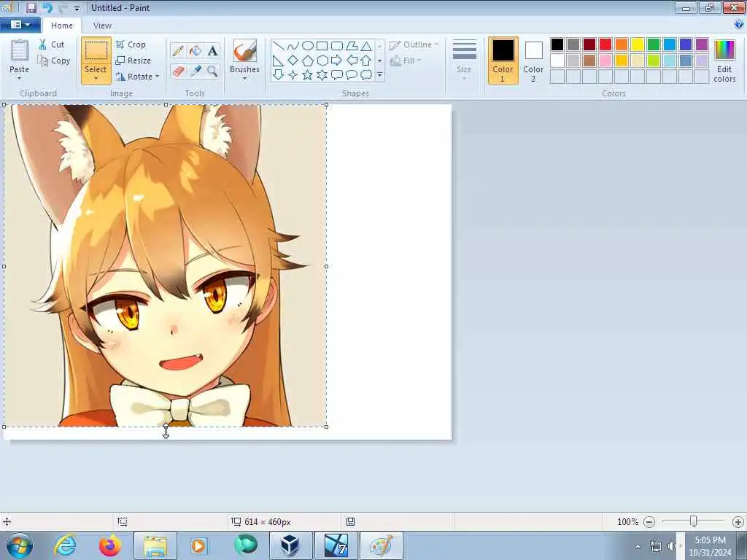Choose the Curve shape
Viewport: 747px width, 560px height.
(x=293, y=46)
